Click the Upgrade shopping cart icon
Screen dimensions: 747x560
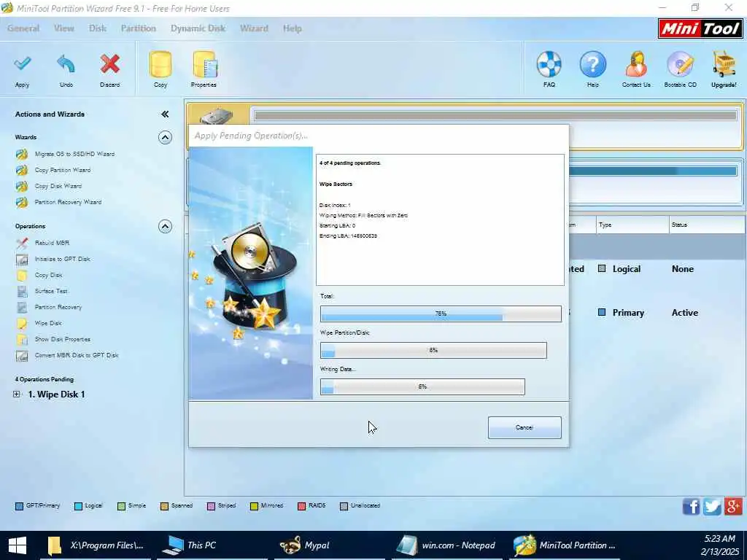(724, 64)
